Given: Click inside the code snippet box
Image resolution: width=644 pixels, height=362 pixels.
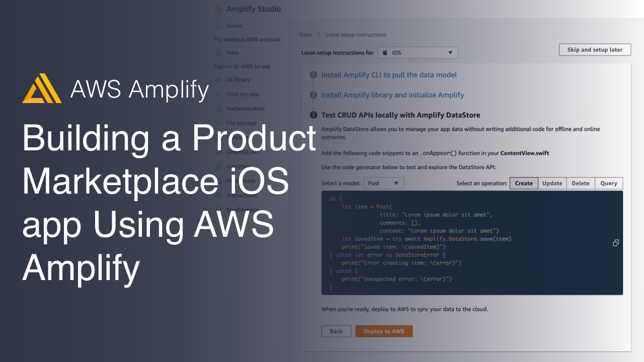Looking at the screenshot, I should pyautogui.click(x=472, y=243).
